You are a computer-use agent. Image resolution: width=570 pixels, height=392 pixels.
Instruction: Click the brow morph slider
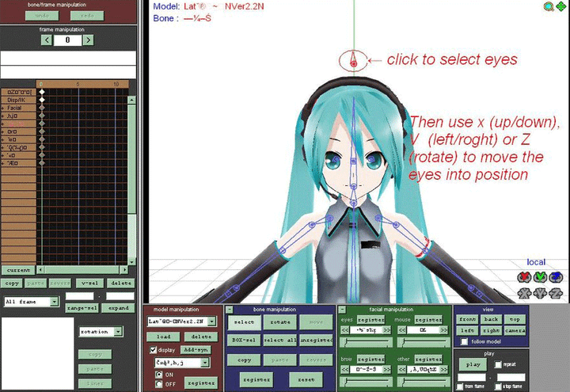click(x=366, y=382)
